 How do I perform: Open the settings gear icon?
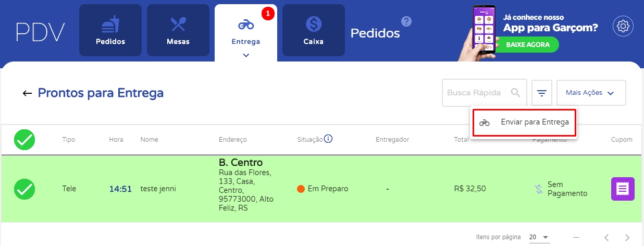[623, 27]
